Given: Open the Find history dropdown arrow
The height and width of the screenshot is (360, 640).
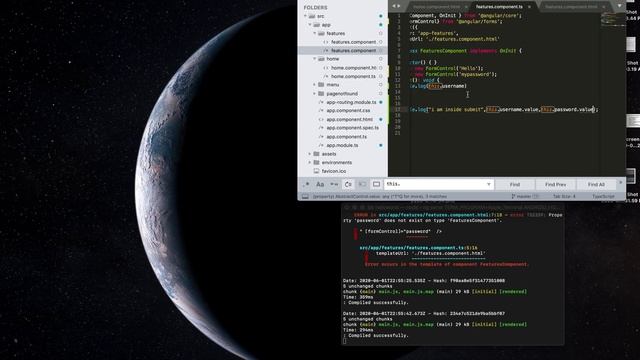Looking at the screenshot, I should 489,184.
